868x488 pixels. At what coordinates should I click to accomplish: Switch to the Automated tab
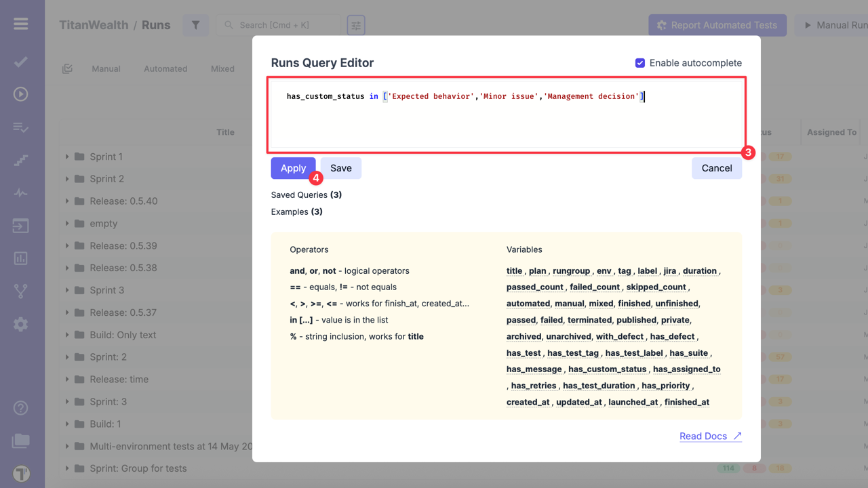tap(165, 68)
